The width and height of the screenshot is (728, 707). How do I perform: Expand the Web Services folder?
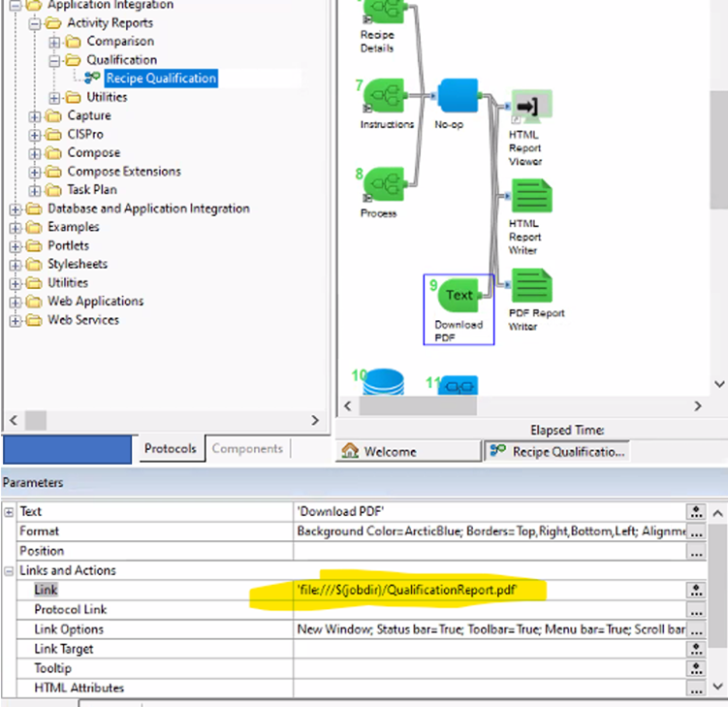point(16,320)
